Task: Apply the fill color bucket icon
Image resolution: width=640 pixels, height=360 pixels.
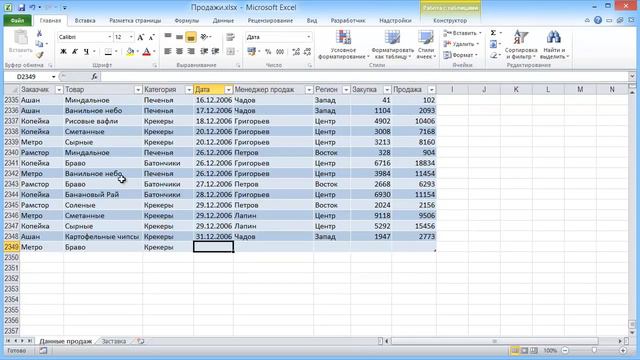Action: click(x=130, y=52)
